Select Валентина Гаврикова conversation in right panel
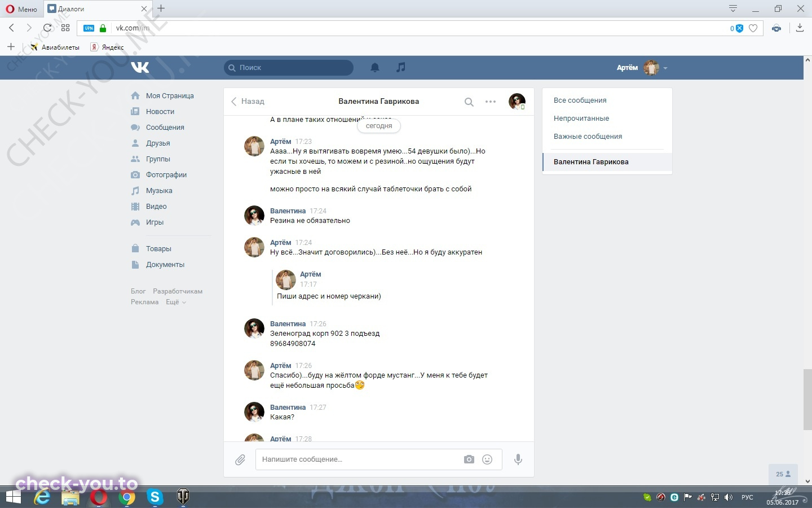812x508 pixels. 607,162
